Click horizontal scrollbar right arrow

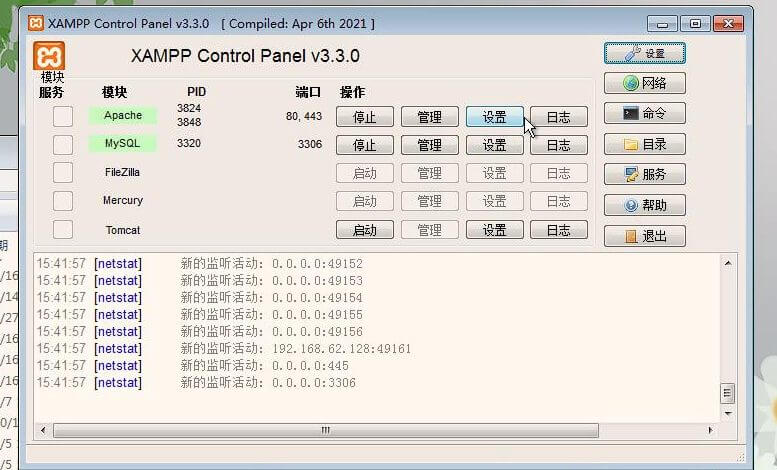click(711, 430)
